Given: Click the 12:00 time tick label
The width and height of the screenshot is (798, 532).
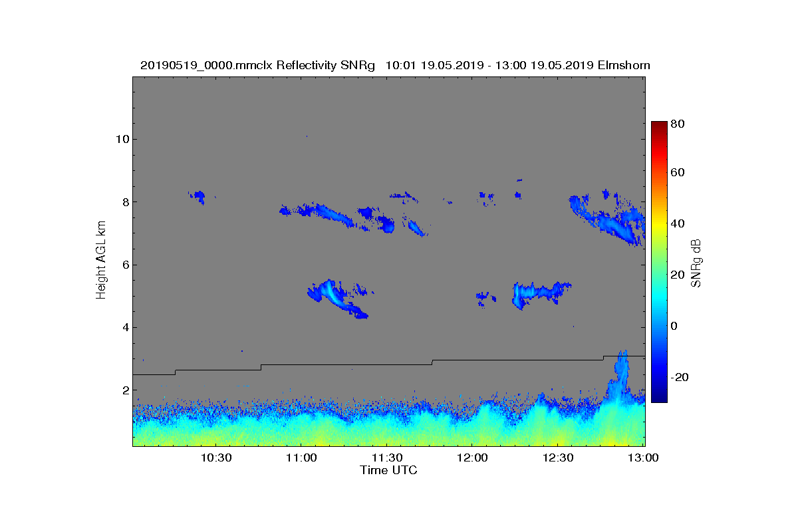Looking at the screenshot, I should (473, 458).
